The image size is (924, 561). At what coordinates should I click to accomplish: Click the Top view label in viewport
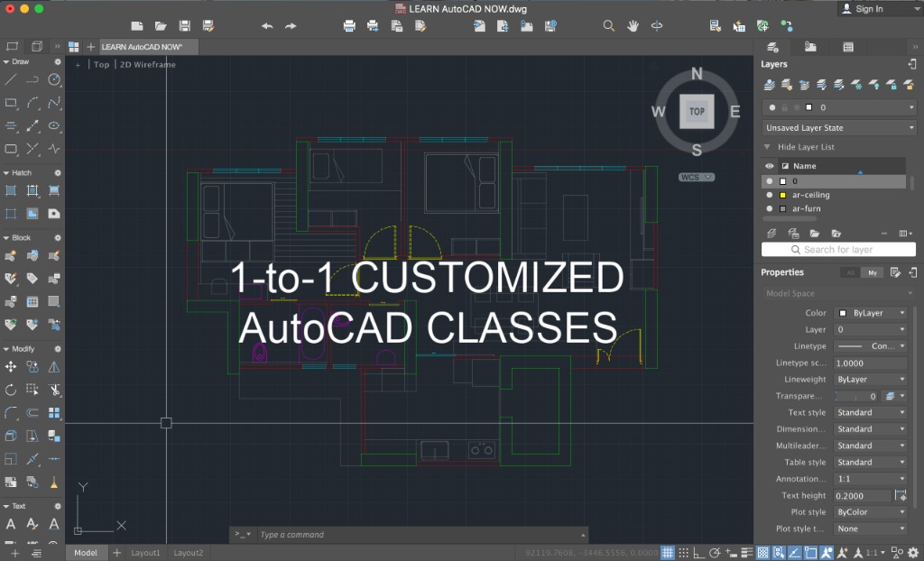pyautogui.click(x=101, y=65)
